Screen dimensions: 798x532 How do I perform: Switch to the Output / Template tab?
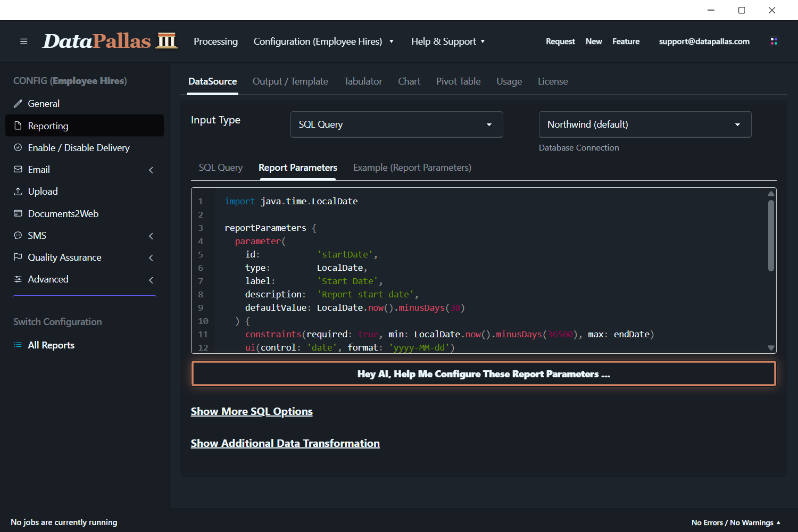tap(290, 81)
